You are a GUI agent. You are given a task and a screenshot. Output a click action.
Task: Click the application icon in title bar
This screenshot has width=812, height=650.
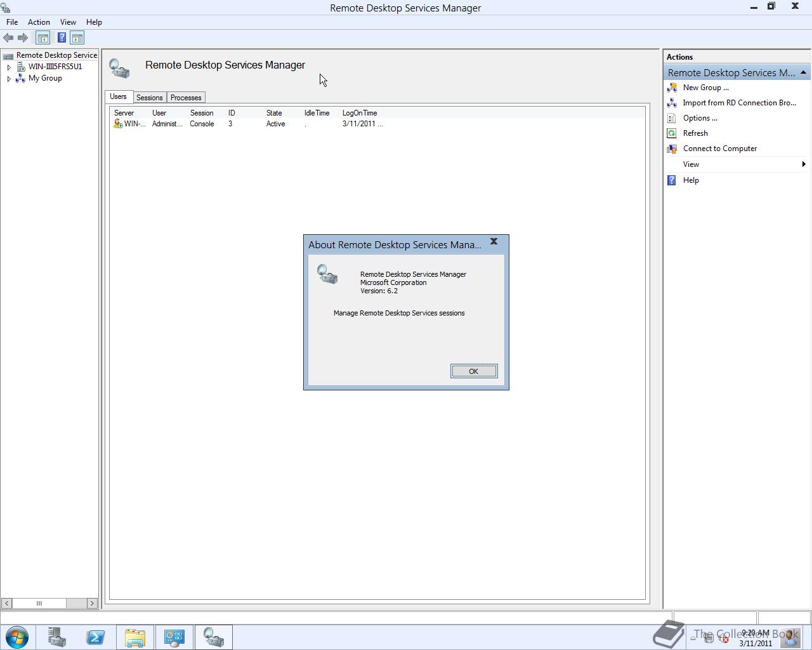coord(5,8)
